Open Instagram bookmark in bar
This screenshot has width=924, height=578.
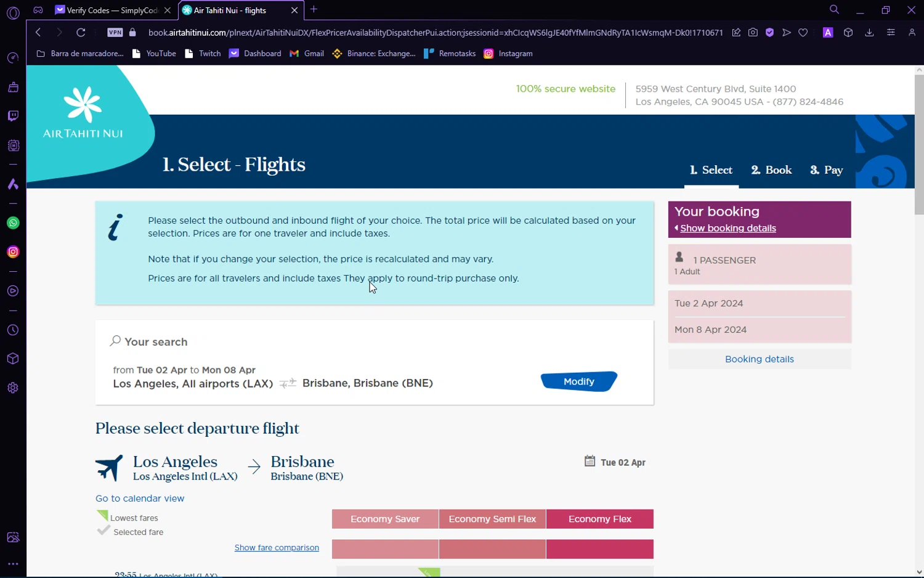[508, 54]
